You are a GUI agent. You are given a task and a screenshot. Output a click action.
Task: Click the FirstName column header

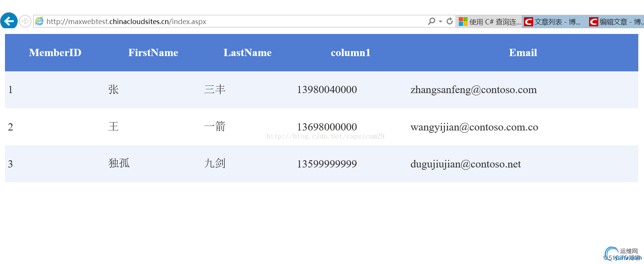click(153, 53)
